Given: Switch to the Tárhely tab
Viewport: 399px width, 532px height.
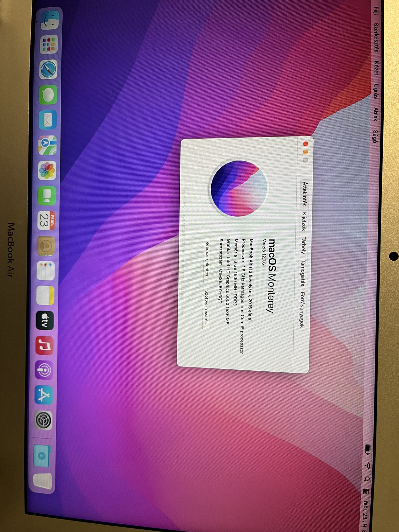Looking at the screenshot, I should coord(303,245).
